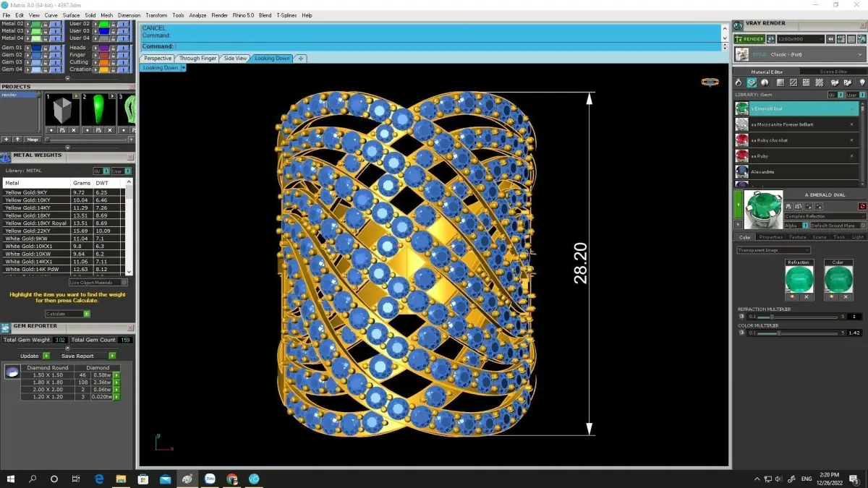This screenshot has height=488, width=868.
Task: Open the Light tab in material settings
Action: [858, 237]
